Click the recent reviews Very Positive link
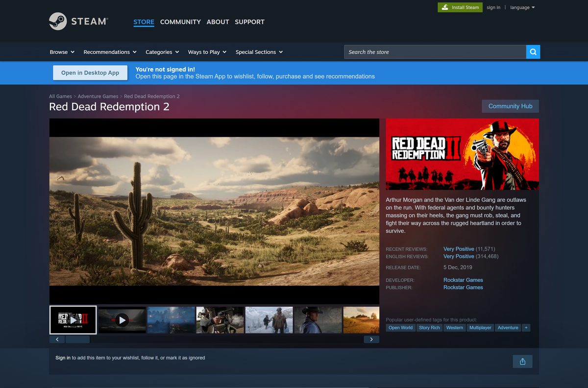This screenshot has width=588, height=388. click(x=459, y=249)
